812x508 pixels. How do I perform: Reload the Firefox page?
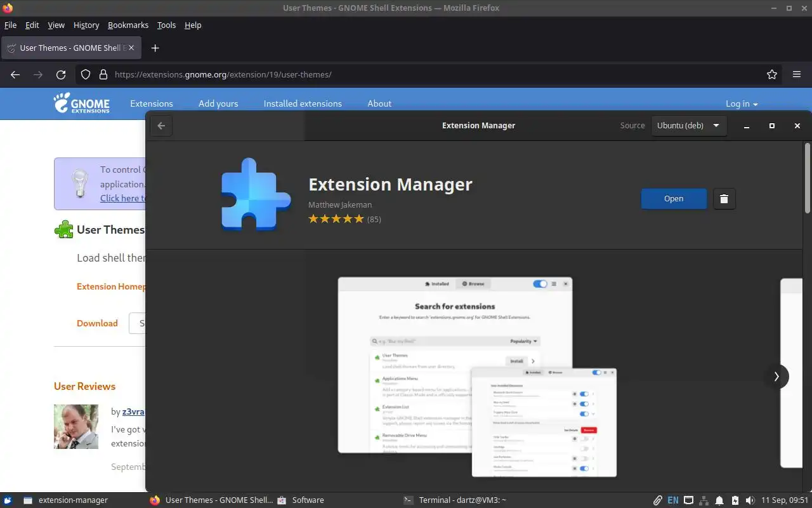pyautogui.click(x=61, y=74)
